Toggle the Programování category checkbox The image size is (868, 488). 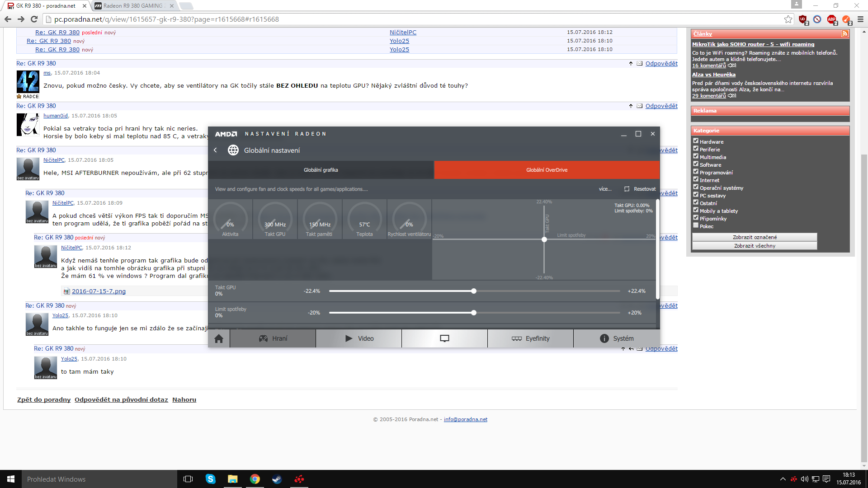(696, 172)
